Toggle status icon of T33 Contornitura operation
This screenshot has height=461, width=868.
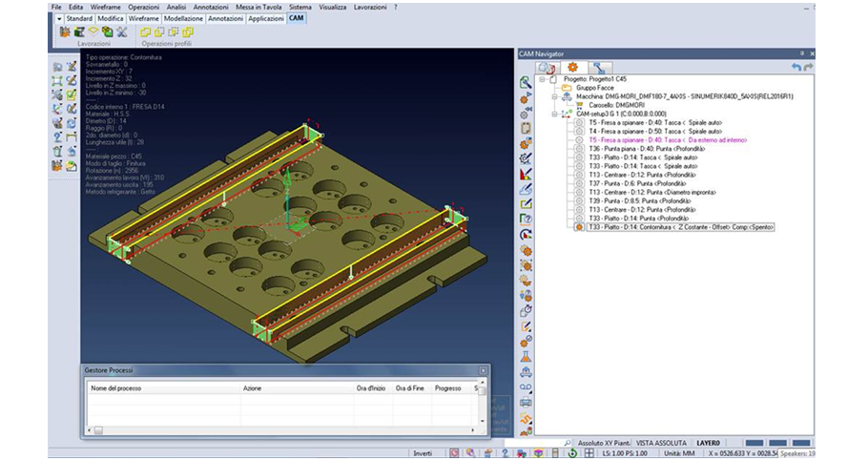[579, 227]
